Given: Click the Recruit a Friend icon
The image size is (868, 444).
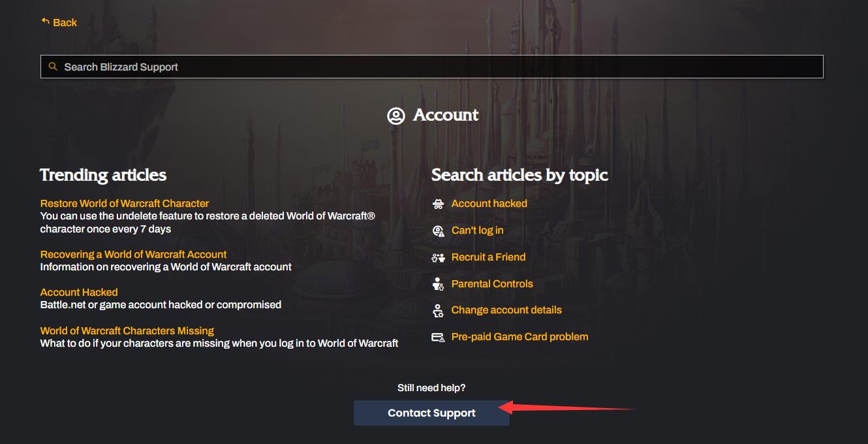Looking at the screenshot, I should (x=438, y=257).
